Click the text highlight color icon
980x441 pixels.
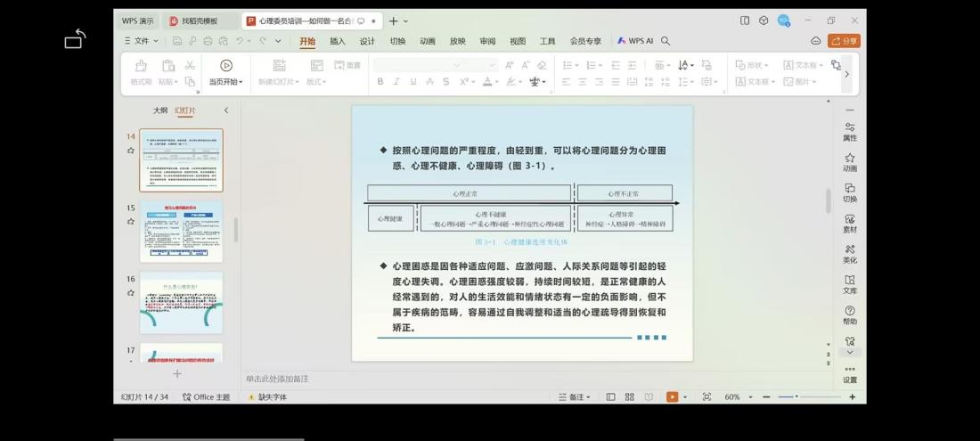(x=510, y=81)
